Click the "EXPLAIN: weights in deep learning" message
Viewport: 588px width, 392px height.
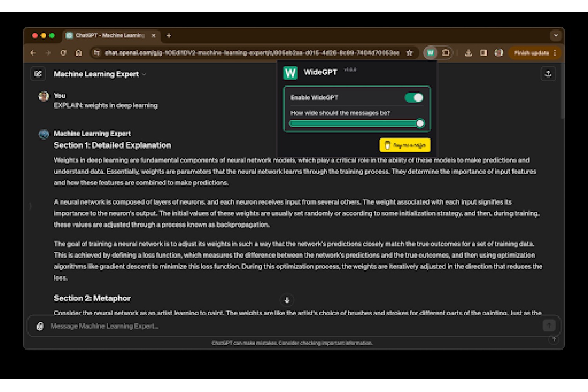pyautogui.click(x=105, y=105)
